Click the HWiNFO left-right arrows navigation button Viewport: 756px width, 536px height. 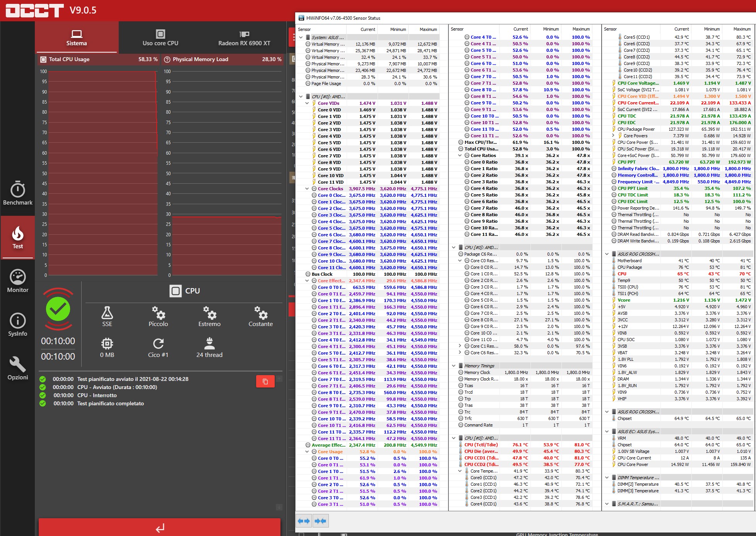click(304, 521)
